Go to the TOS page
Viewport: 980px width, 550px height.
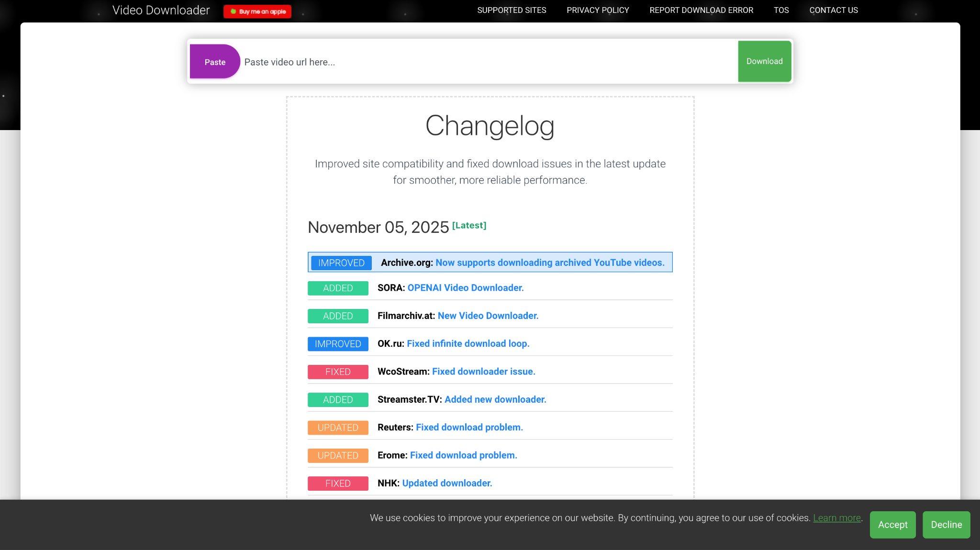(x=781, y=10)
